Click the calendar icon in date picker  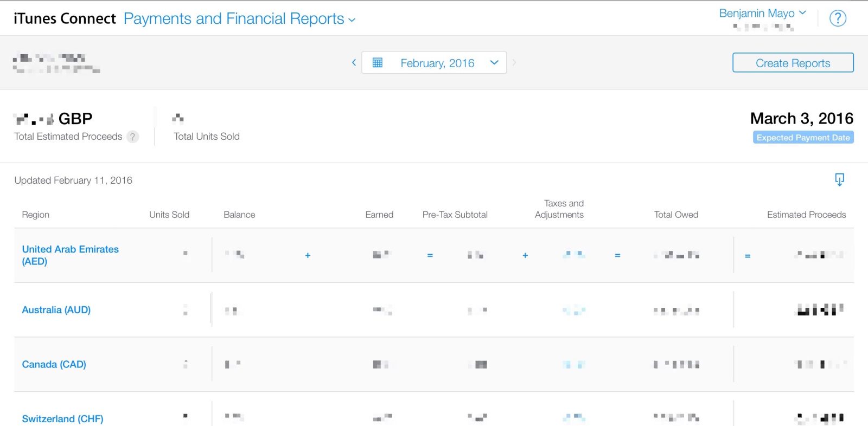coord(378,63)
